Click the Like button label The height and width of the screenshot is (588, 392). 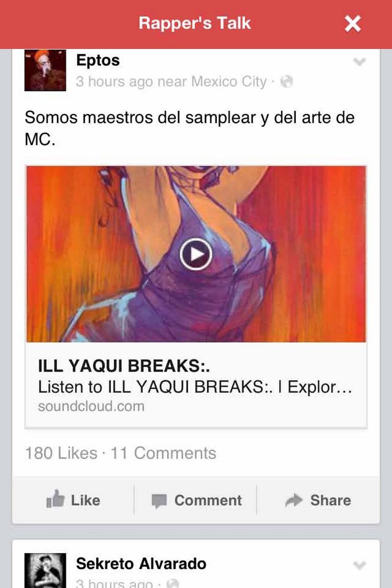coord(86,500)
